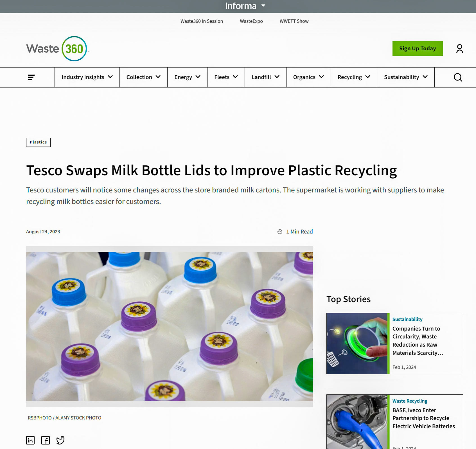This screenshot has width=476, height=449.
Task: Open the WasteExpo link
Action: coord(251,21)
